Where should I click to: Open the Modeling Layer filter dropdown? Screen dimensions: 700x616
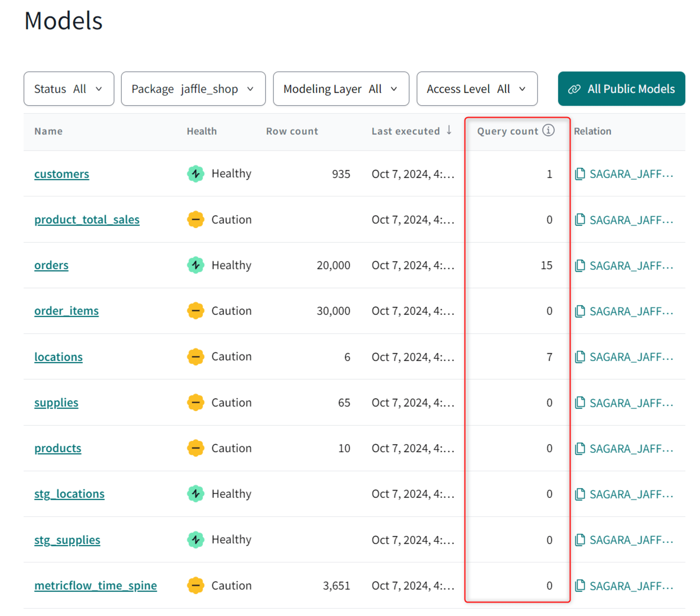tap(341, 89)
